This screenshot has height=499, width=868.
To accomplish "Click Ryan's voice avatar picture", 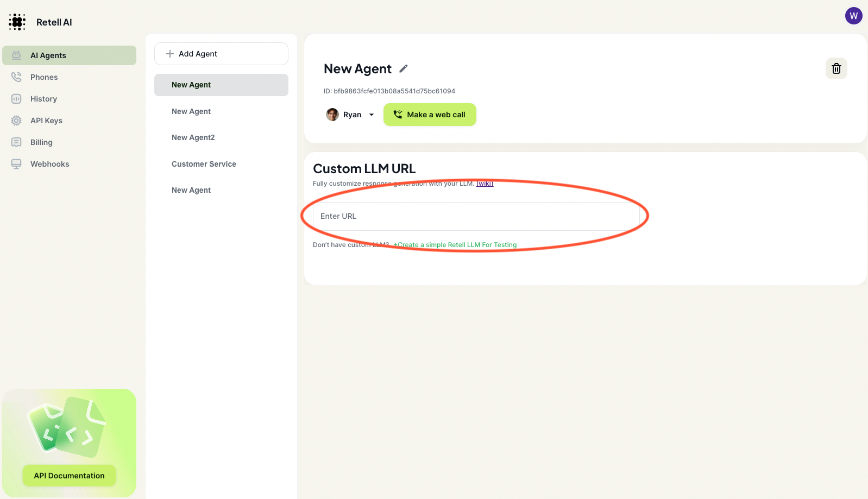I will pos(332,115).
